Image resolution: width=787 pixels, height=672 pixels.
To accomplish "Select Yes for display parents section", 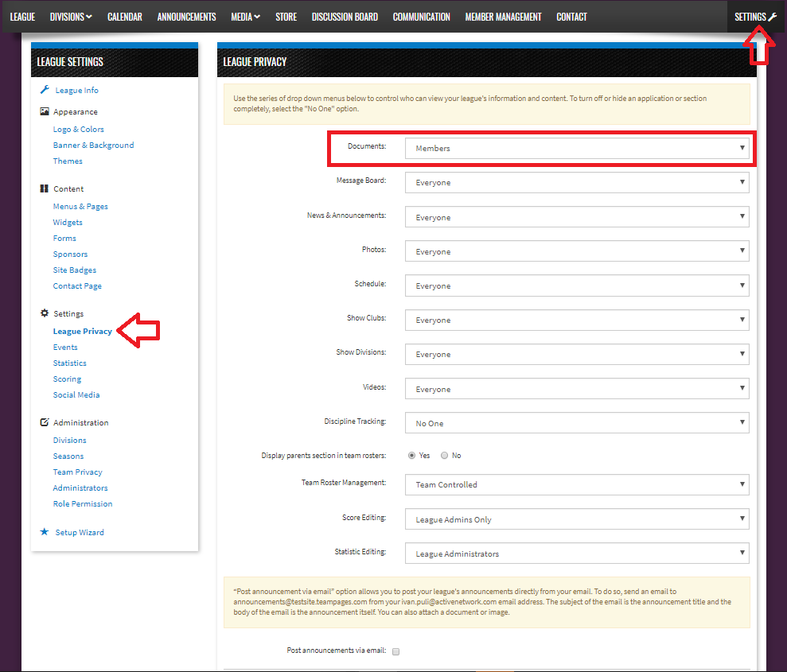I will (x=411, y=456).
